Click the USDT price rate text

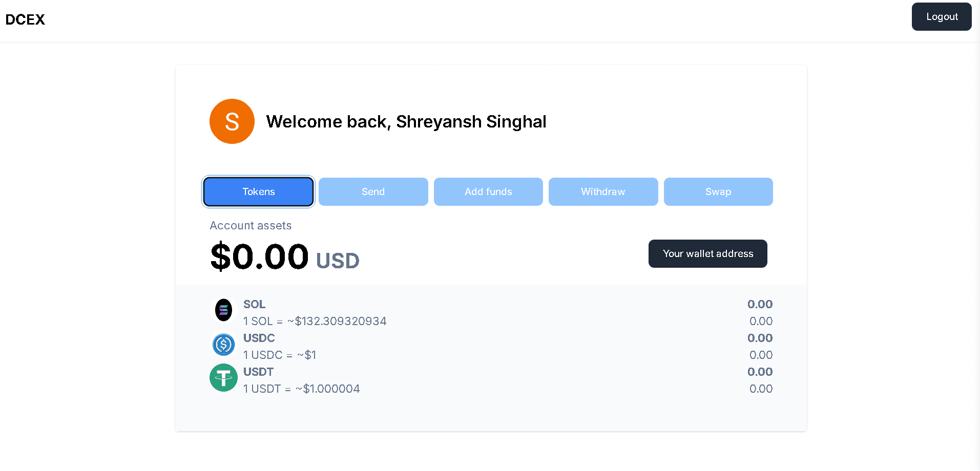301,389
